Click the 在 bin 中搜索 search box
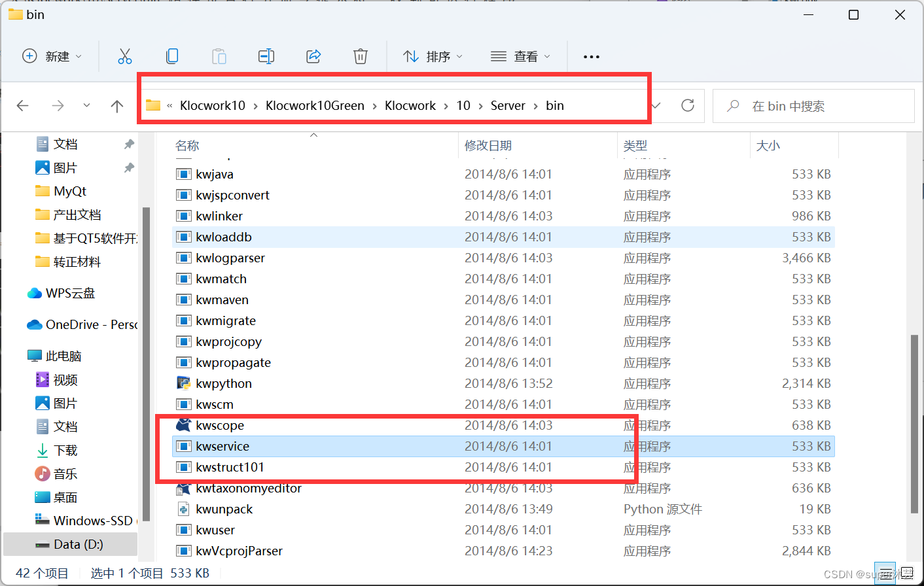 click(x=813, y=105)
